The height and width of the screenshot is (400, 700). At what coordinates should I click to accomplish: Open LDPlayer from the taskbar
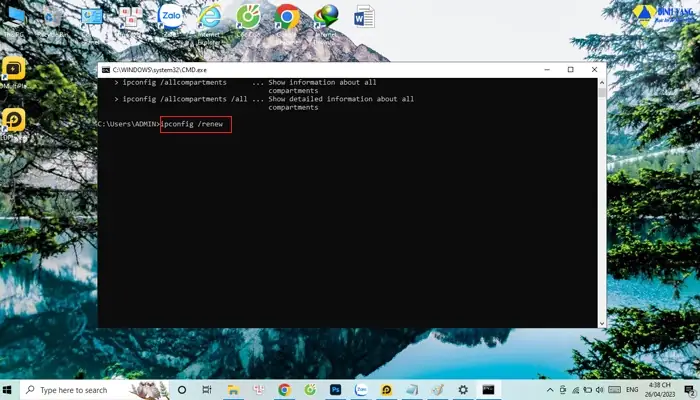[387, 390]
